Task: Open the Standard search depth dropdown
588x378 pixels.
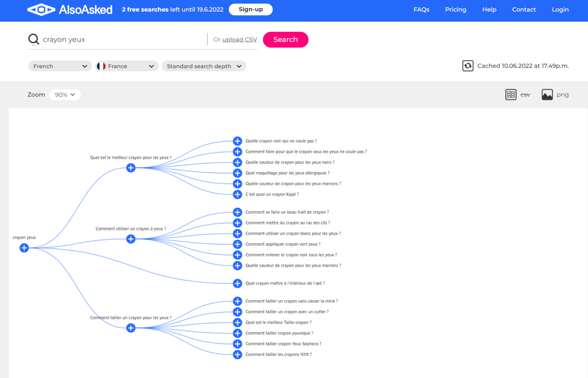Action: tap(204, 66)
